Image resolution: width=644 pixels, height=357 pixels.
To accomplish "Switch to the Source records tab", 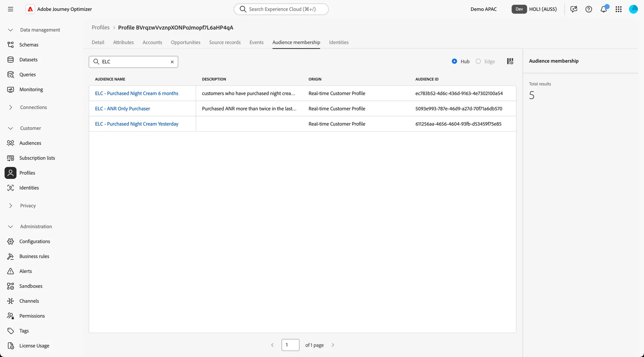I will point(225,42).
